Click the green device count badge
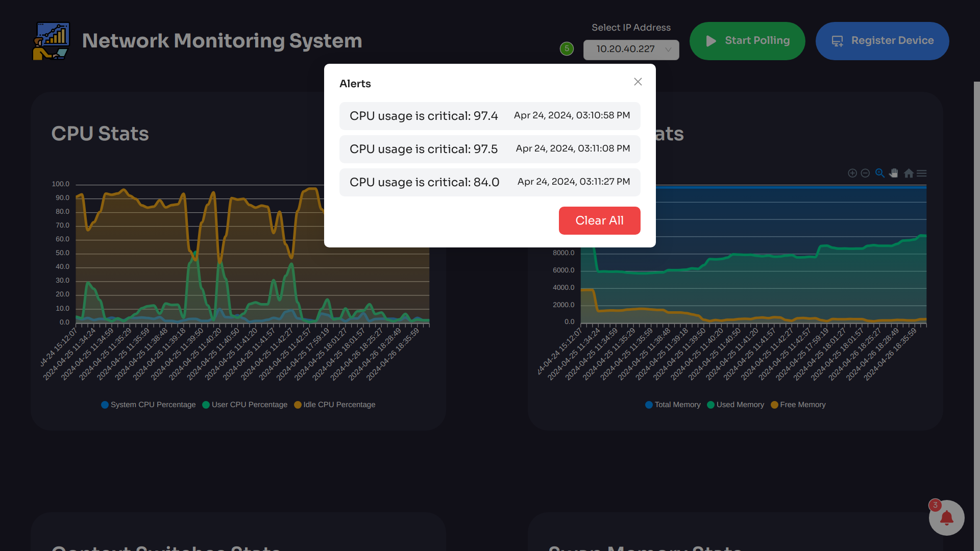Image resolution: width=980 pixels, height=551 pixels. 567,48
